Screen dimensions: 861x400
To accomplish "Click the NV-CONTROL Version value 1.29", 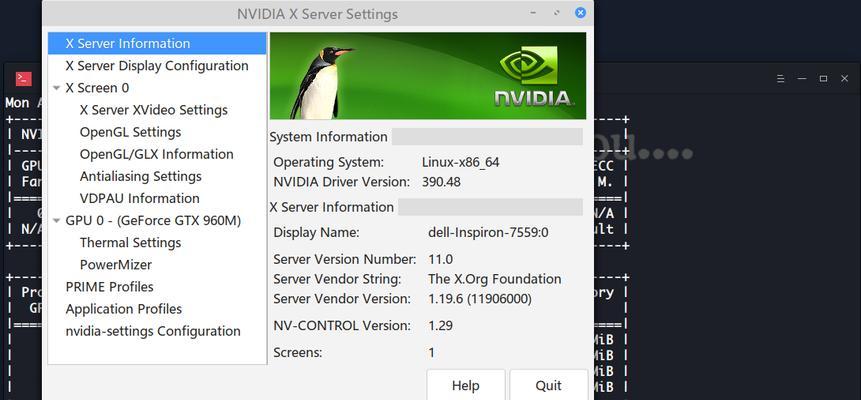I will [440, 325].
